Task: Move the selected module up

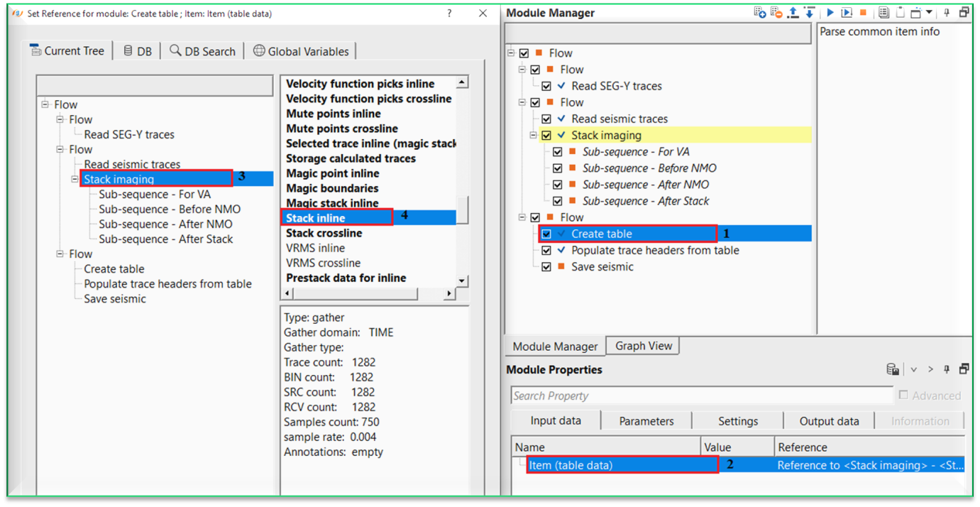Action: click(x=793, y=12)
